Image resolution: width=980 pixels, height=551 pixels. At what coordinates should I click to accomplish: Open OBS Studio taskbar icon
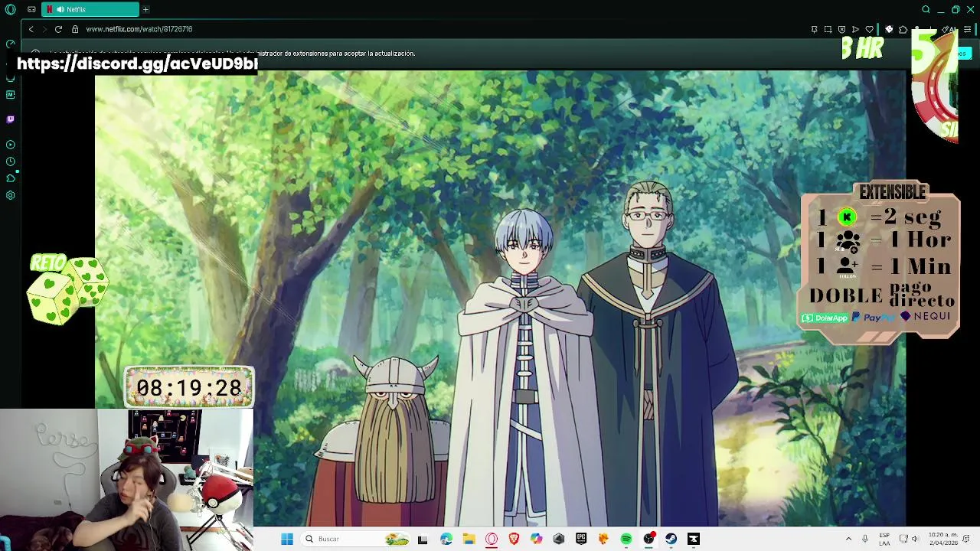(x=648, y=539)
